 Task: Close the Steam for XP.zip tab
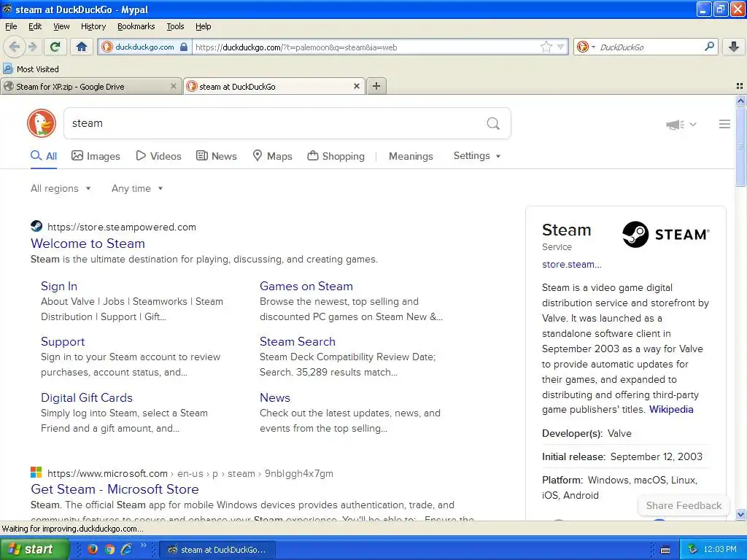[x=174, y=86]
